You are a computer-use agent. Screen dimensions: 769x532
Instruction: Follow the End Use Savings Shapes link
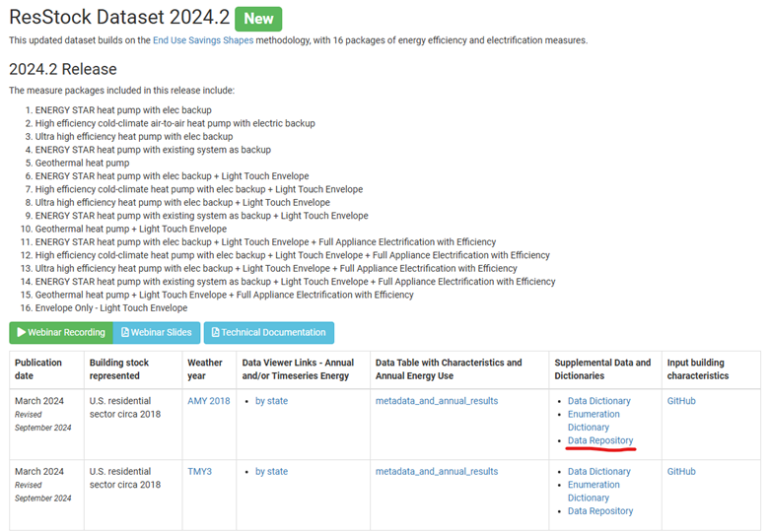pos(200,40)
